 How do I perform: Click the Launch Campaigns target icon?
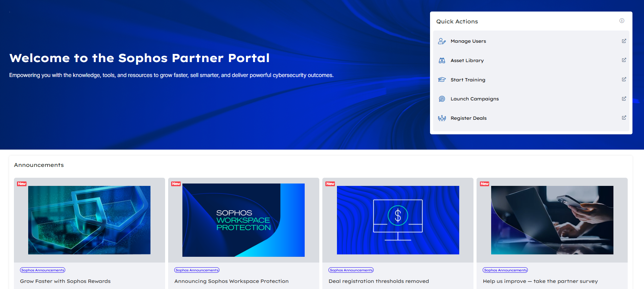pyautogui.click(x=442, y=99)
